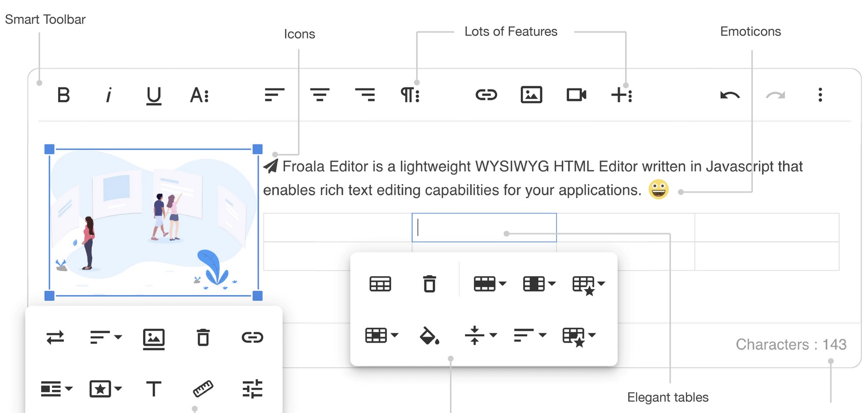
Task: Click the bottom-left image resize handle
Action: coord(49,296)
